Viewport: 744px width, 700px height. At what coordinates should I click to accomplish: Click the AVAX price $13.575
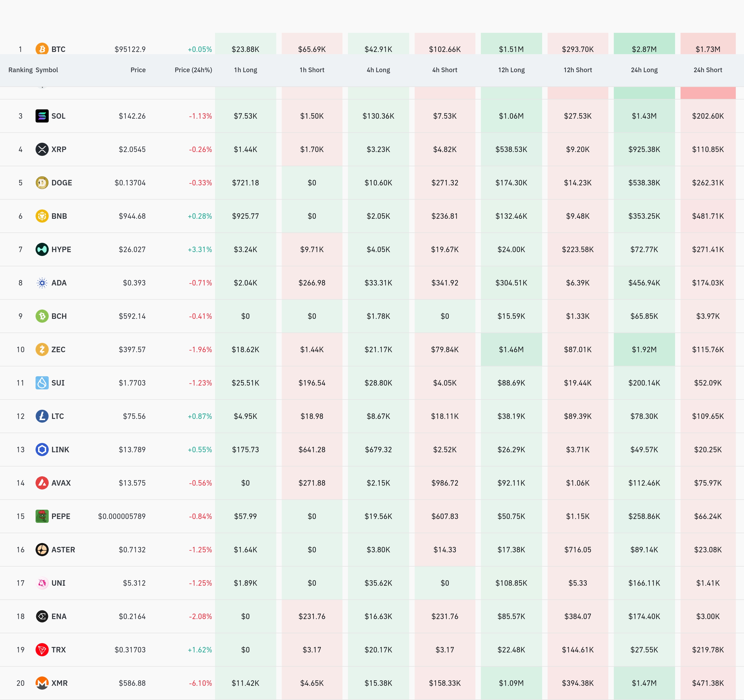(x=132, y=483)
